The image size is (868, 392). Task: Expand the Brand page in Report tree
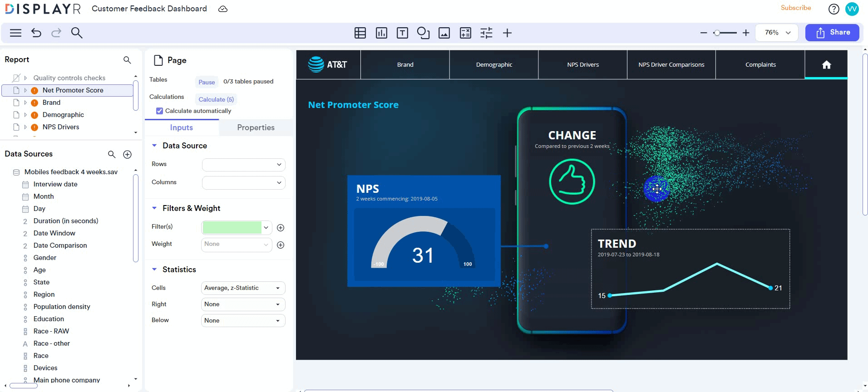point(25,103)
